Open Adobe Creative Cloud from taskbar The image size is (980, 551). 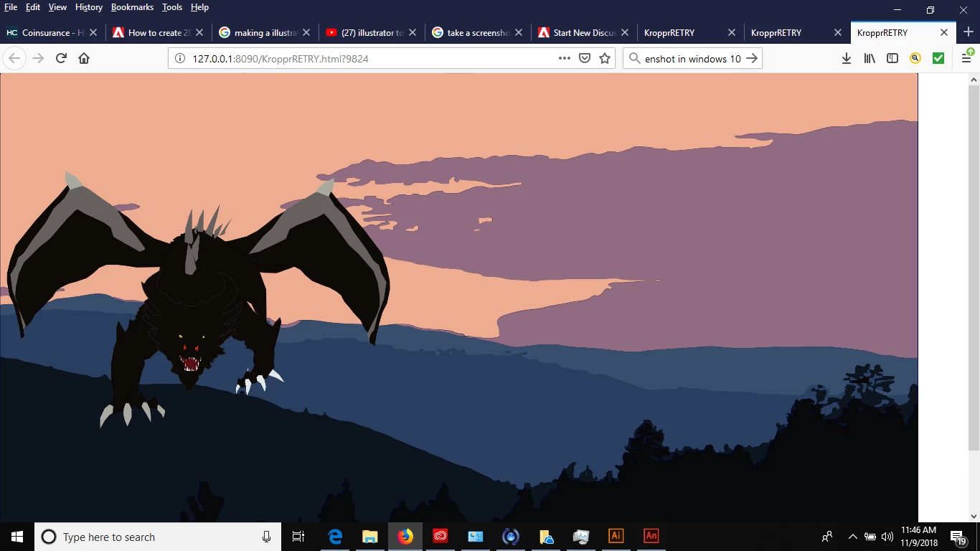(x=440, y=537)
